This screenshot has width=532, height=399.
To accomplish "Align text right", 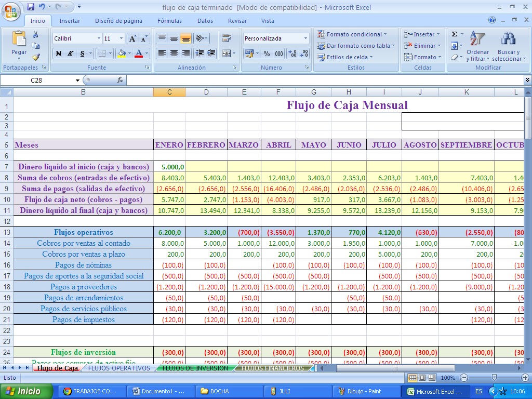I will coord(185,54).
